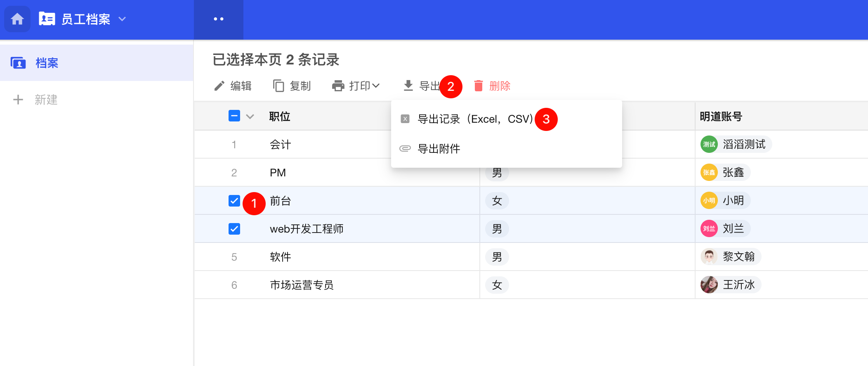Click the home icon in header
The width and height of the screenshot is (868, 366).
point(17,19)
